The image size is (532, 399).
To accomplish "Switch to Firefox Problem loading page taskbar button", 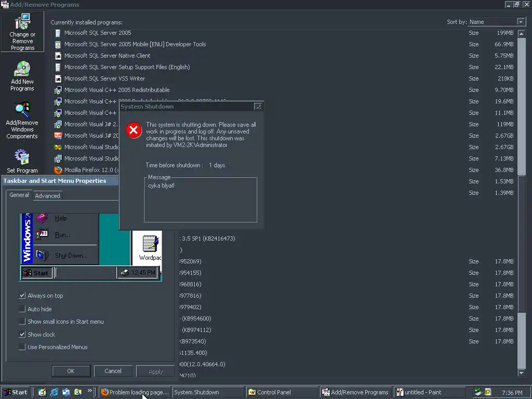I will [135, 392].
